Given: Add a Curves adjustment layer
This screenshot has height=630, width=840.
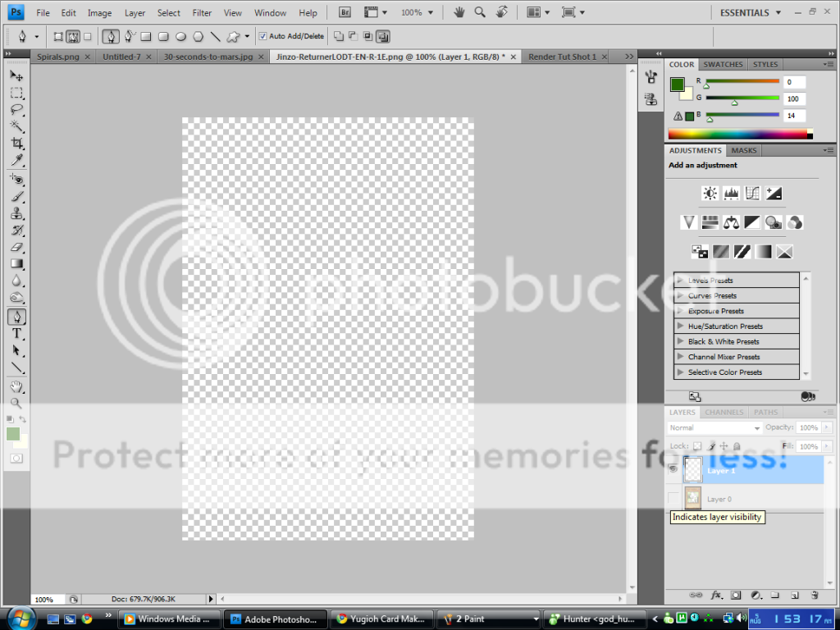Looking at the screenshot, I should pos(753,193).
